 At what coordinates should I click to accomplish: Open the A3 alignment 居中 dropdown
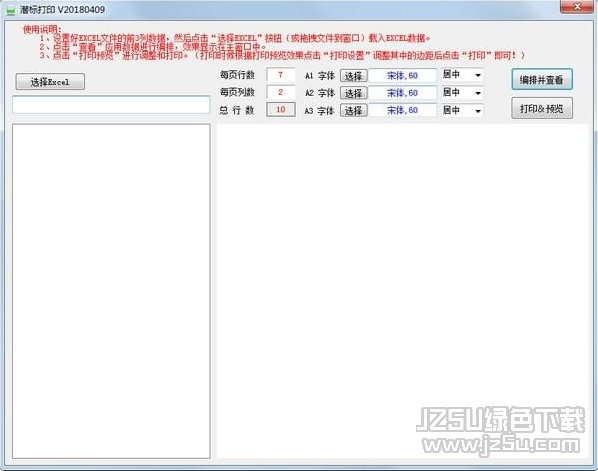point(462,111)
